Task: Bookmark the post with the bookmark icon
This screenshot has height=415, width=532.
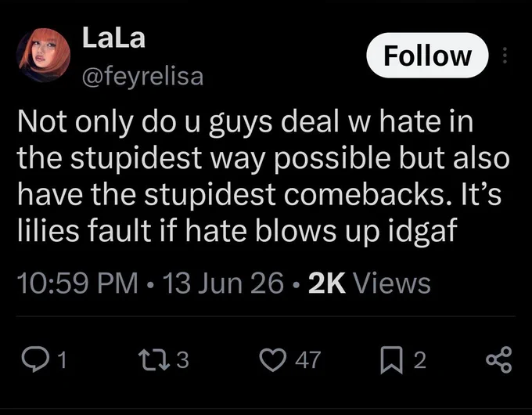Action: click(391, 360)
